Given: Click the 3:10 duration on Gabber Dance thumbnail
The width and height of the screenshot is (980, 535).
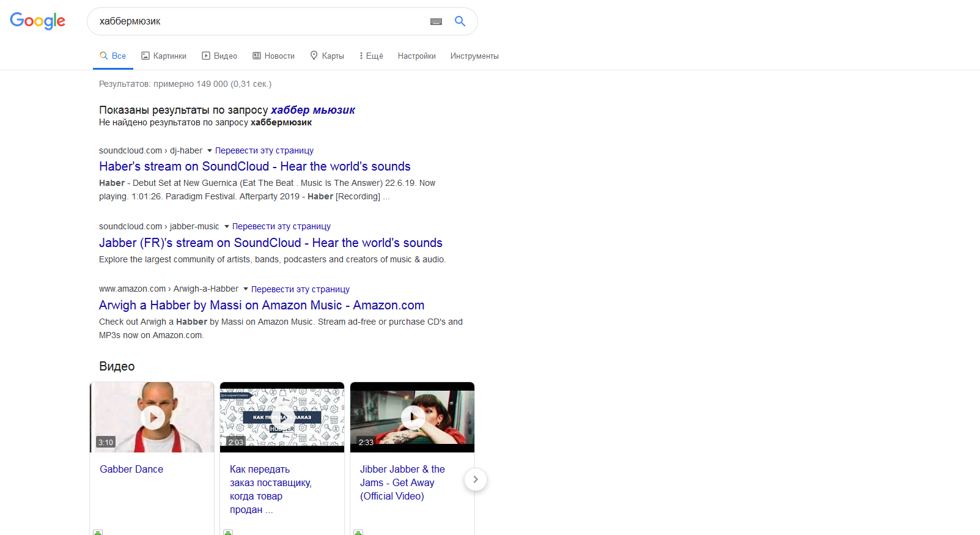Looking at the screenshot, I should 106,442.
